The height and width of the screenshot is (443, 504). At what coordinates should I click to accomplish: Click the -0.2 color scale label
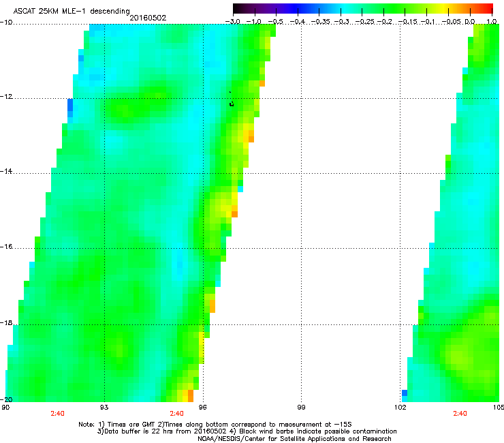click(x=384, y=22)
